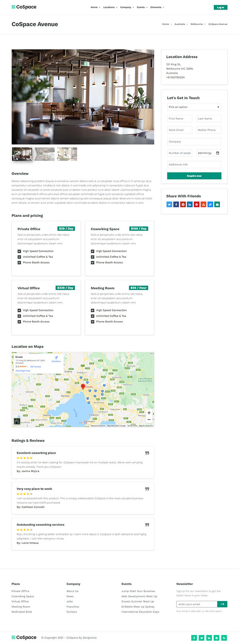The width and height of the screenshot is (239, 644).
Task: Share via the green email icon
Action: tap(217, 205)
